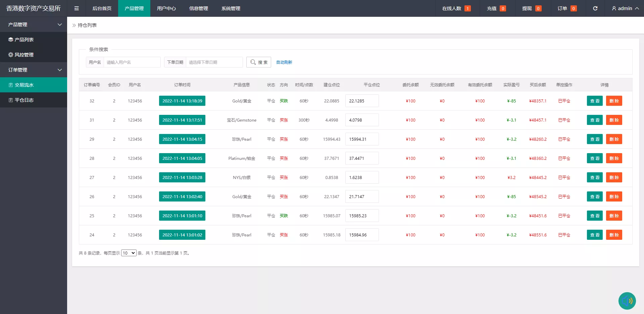Open 风控管理 sidebar item

(x=24, y=55)
